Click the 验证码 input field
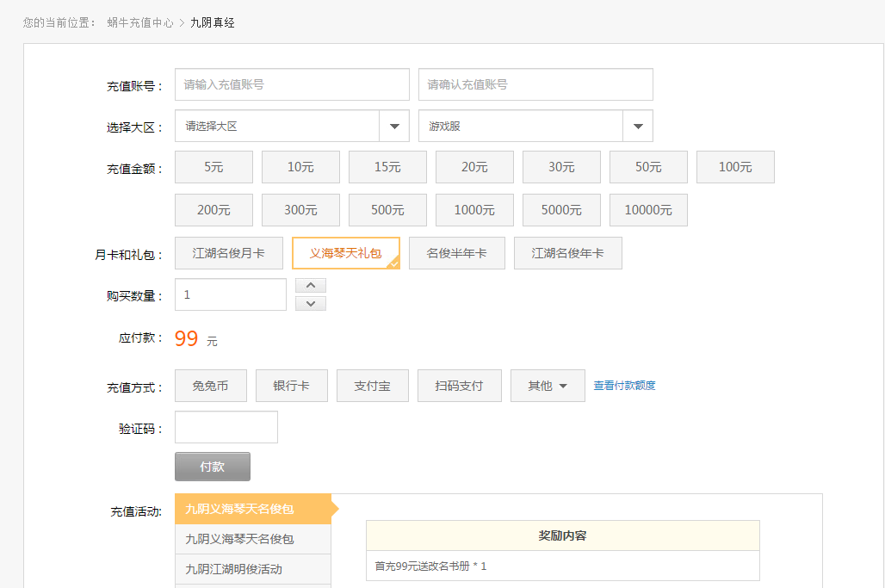 226,427
